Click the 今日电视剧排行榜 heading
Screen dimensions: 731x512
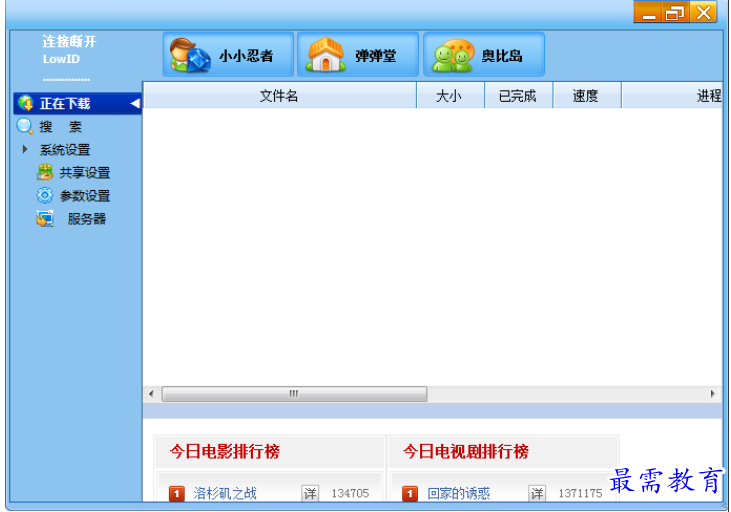tap(466, 451)
